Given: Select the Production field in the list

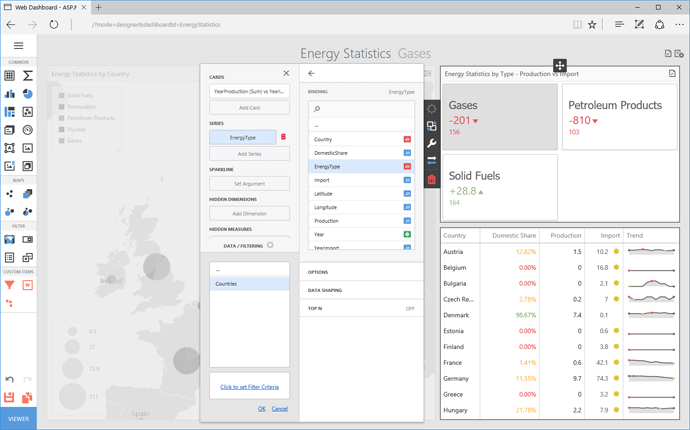Looking at the screenshot, I should coord(355,221).
